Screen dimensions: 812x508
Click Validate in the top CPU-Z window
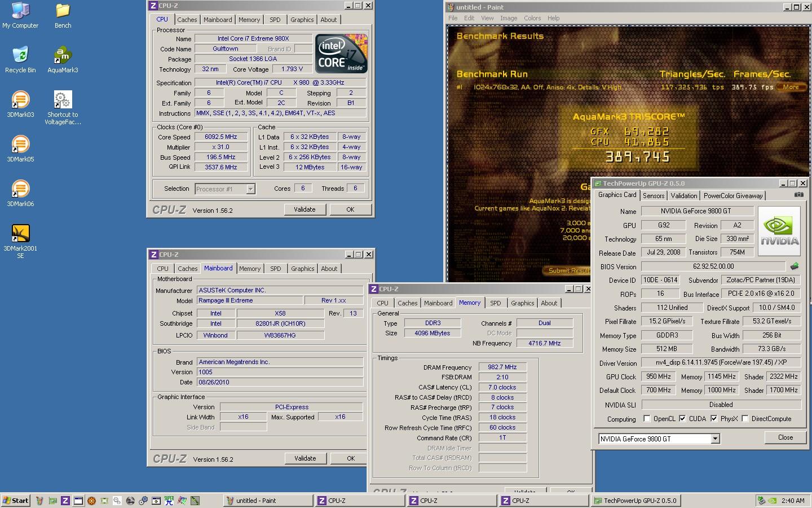click(x=304, y=209)
